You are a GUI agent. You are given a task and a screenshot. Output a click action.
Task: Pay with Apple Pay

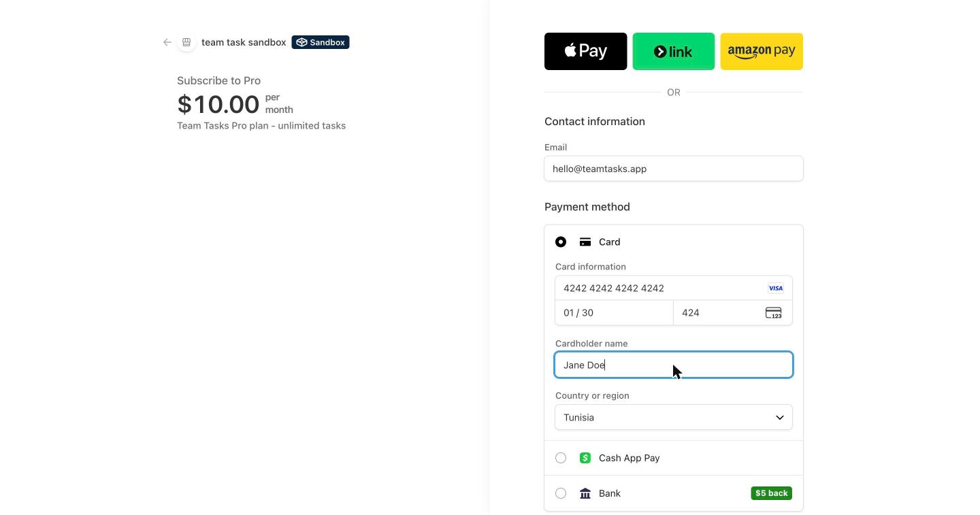(585, 51)
